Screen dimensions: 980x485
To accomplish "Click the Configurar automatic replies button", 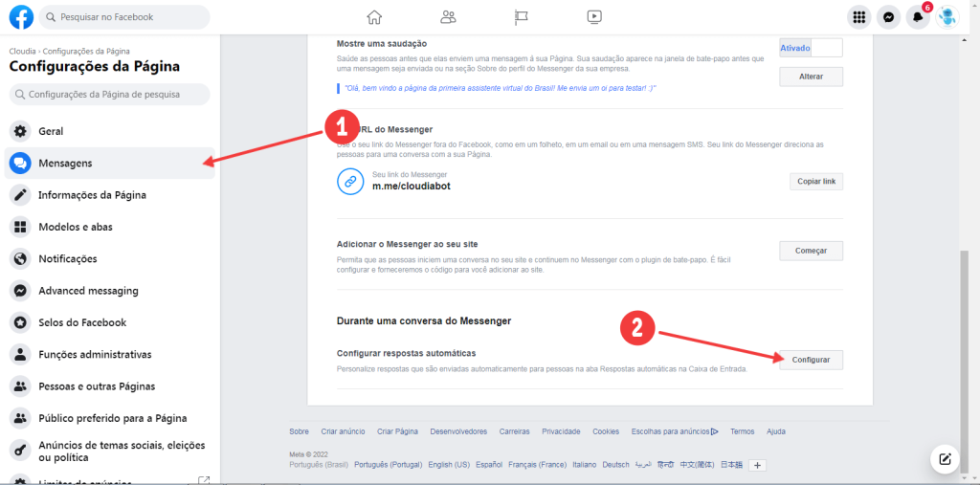I will (x=811, y=360).
